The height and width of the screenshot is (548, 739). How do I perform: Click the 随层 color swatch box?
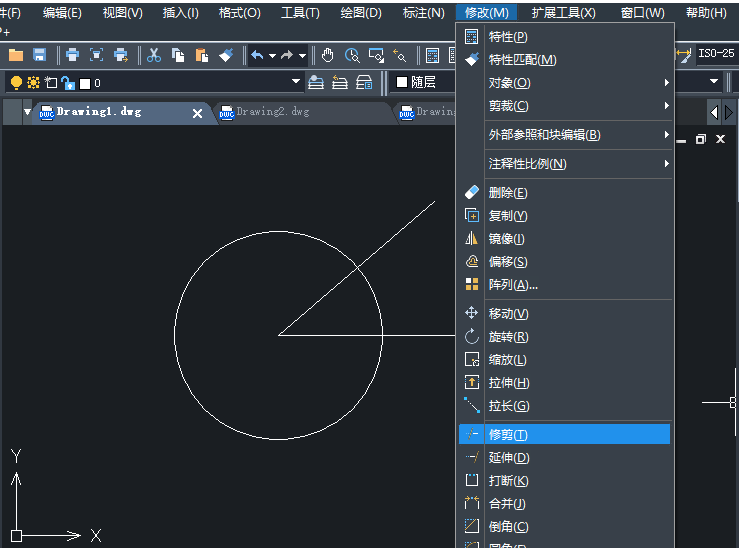pos(403,82)
